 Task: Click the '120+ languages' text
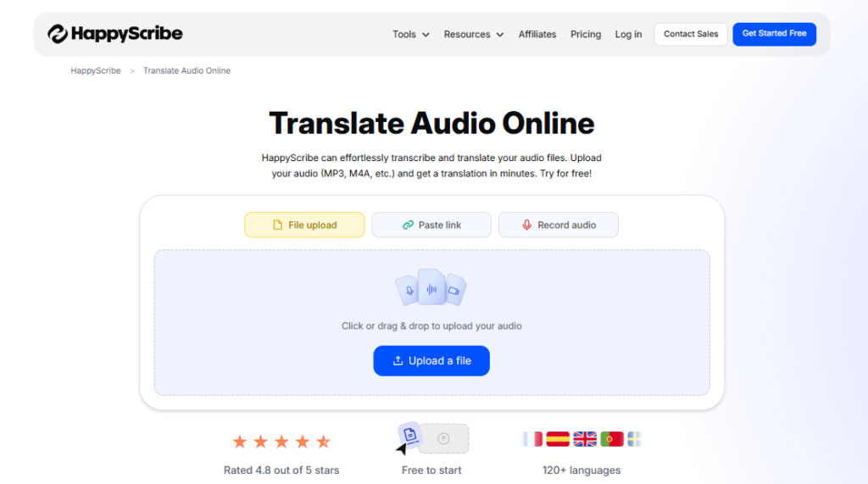[581, 470]
